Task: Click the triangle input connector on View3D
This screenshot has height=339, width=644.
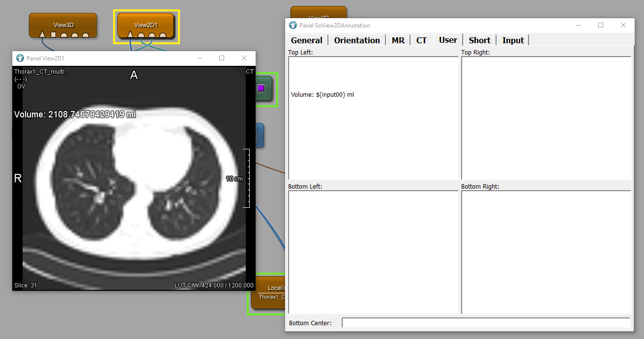Action: [42, 35]
